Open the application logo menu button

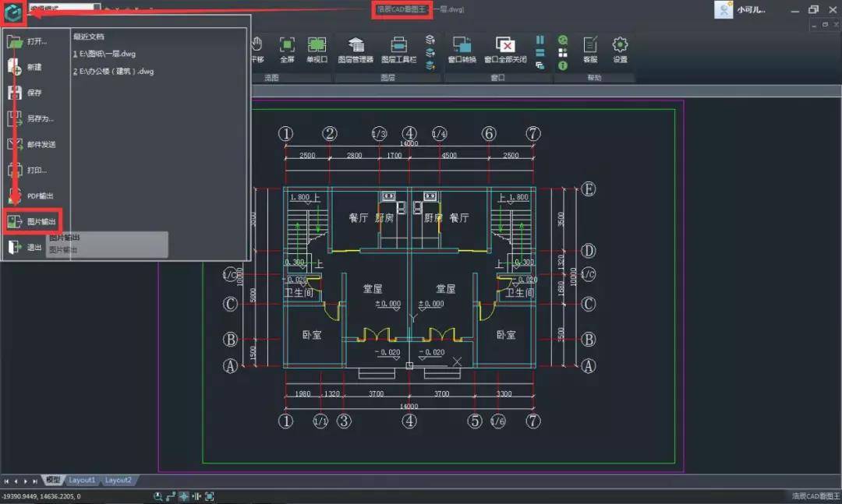(x=13, y=12)
